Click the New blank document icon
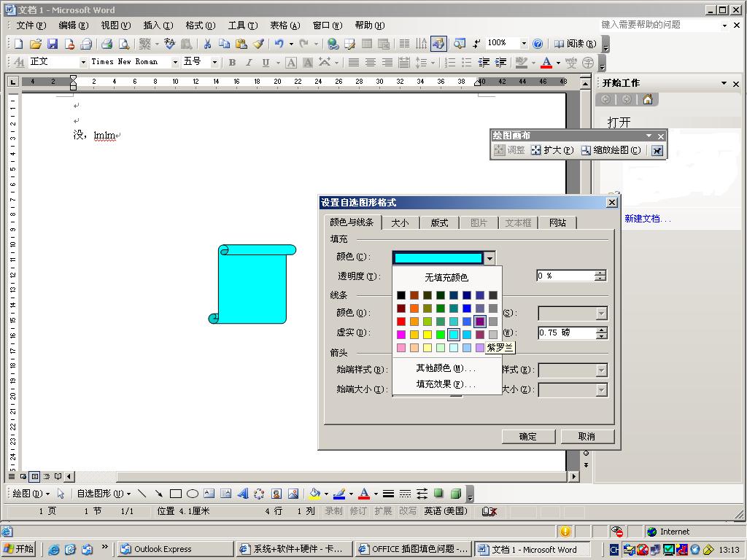This screenshot has height=560, width=747. 18,44
